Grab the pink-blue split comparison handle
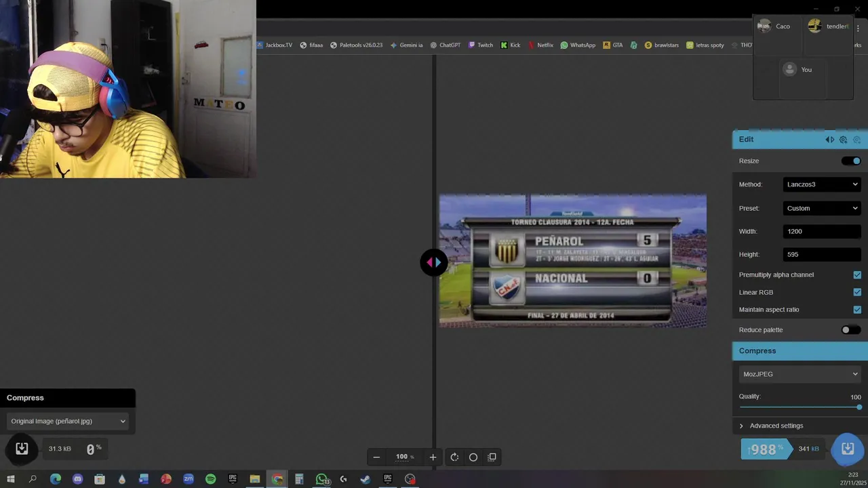 tap(433, 262)
